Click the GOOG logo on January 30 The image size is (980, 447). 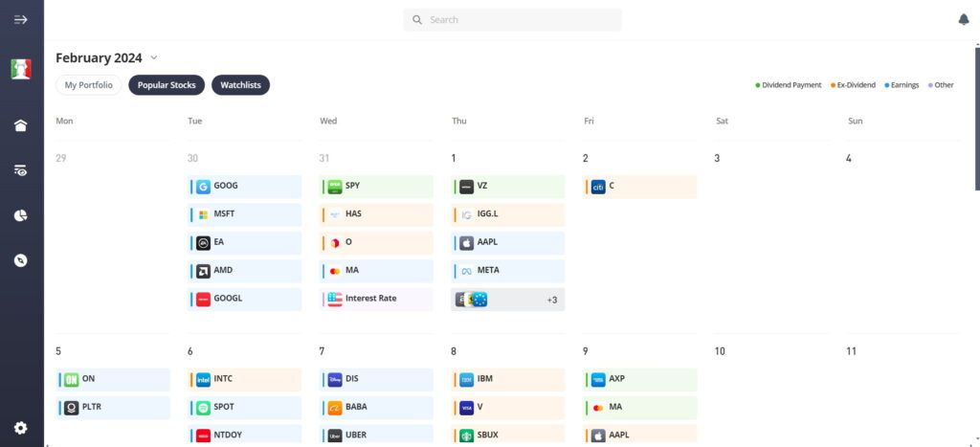tap(203, 187)
